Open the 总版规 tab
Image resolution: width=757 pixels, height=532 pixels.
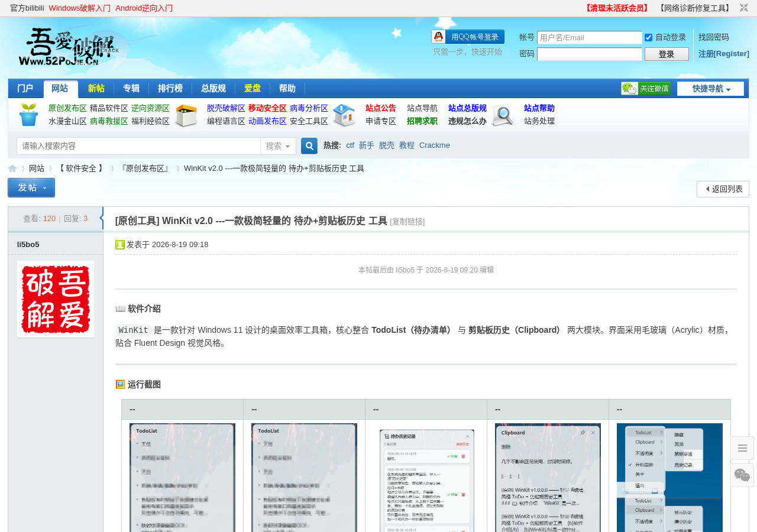(213, 89)
